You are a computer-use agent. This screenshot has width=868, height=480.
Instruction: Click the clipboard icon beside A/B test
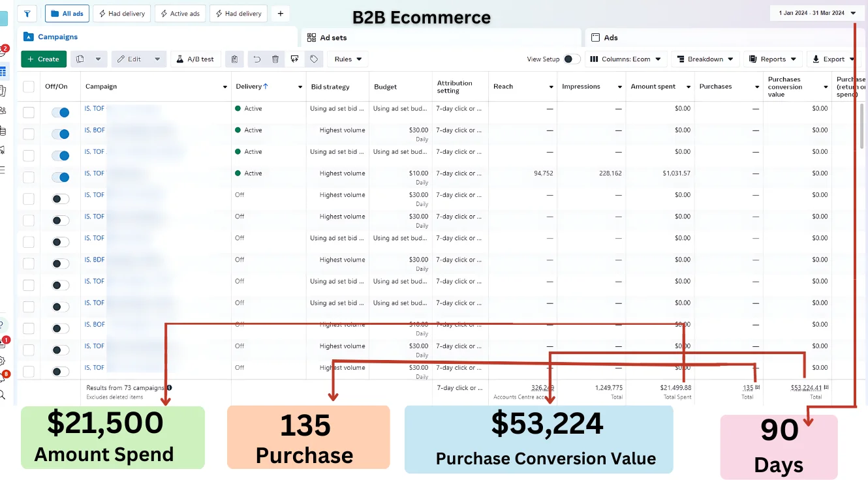pyautogui.click(x=234, y=59)
